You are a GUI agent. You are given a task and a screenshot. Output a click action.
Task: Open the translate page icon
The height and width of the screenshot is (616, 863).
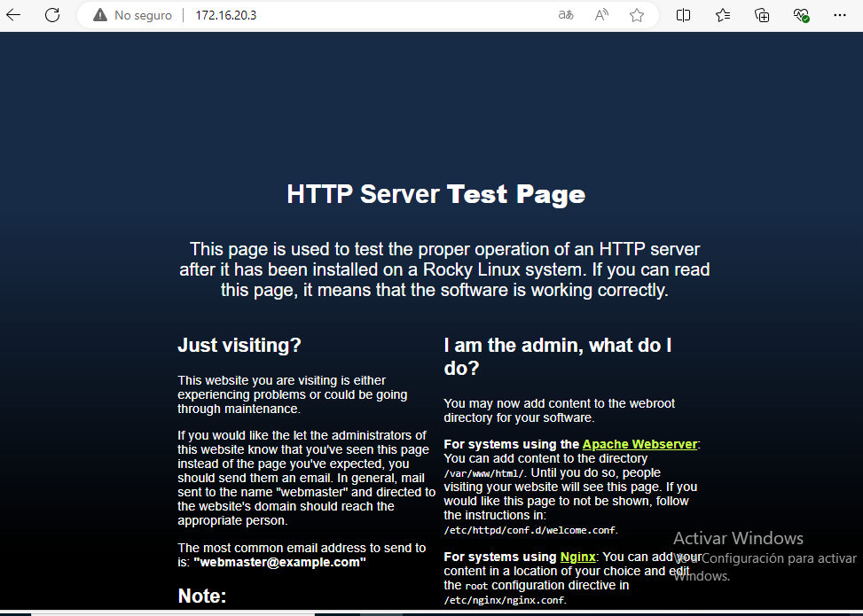566,15
